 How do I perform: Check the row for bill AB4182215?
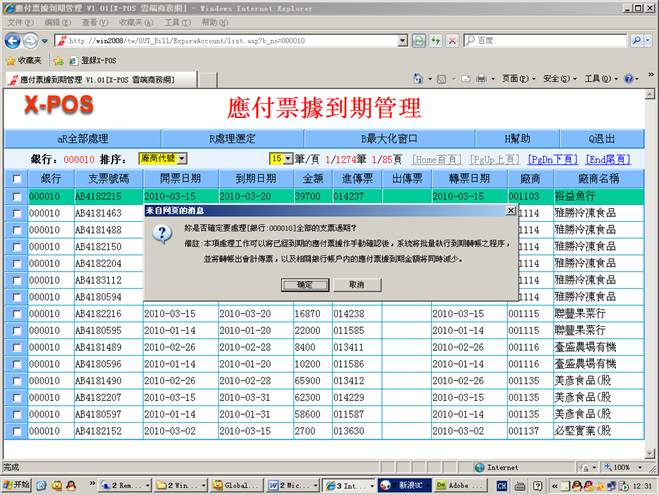[15, 197]
